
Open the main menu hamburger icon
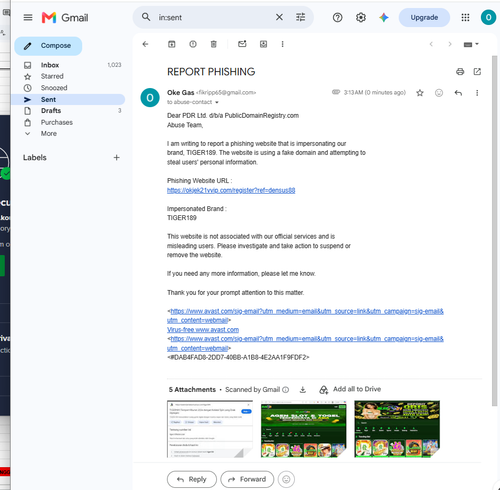[x=28, y=17]
